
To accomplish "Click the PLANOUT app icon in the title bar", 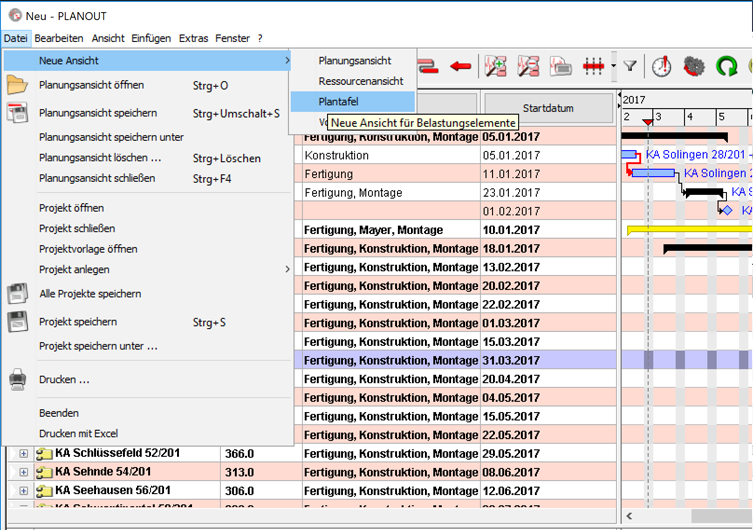I will click(x=15, y=15).
